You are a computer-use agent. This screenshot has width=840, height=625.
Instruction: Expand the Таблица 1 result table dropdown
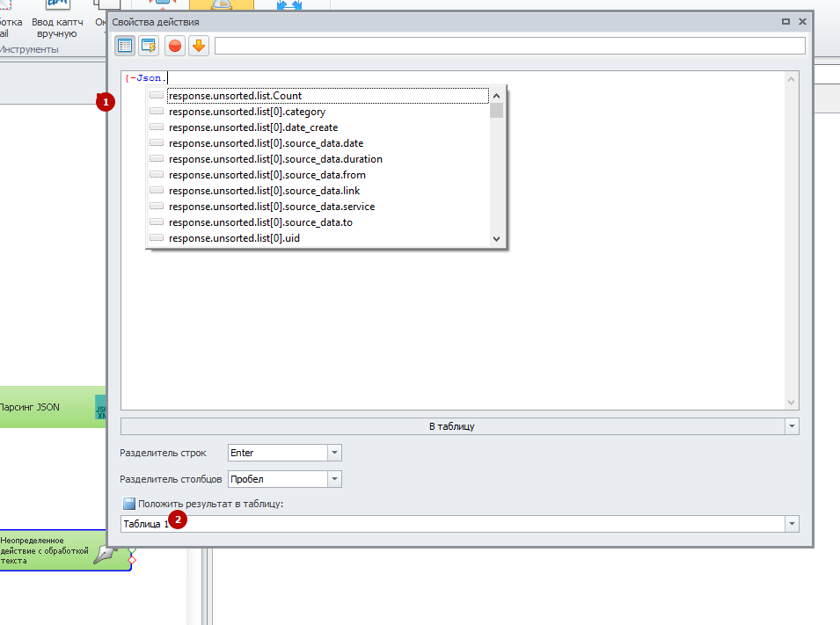tap(792, 524)
